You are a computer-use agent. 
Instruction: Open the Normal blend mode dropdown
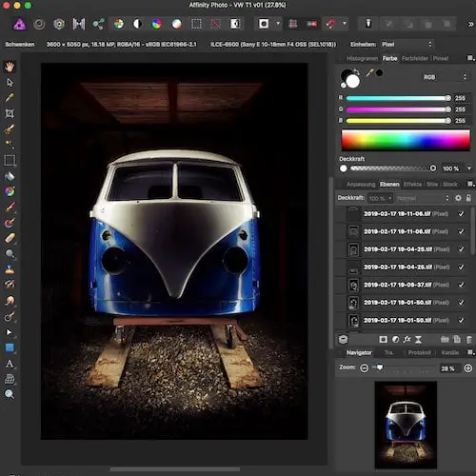pyautogui.click(x=423, y=198)
